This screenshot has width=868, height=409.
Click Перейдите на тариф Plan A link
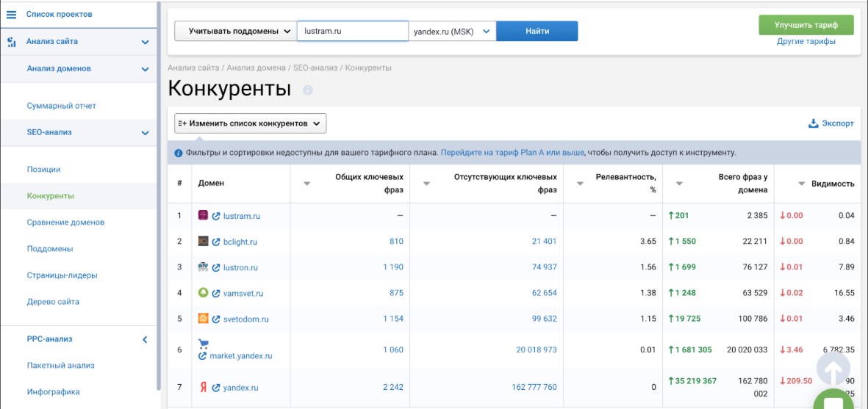pos(512,153)
